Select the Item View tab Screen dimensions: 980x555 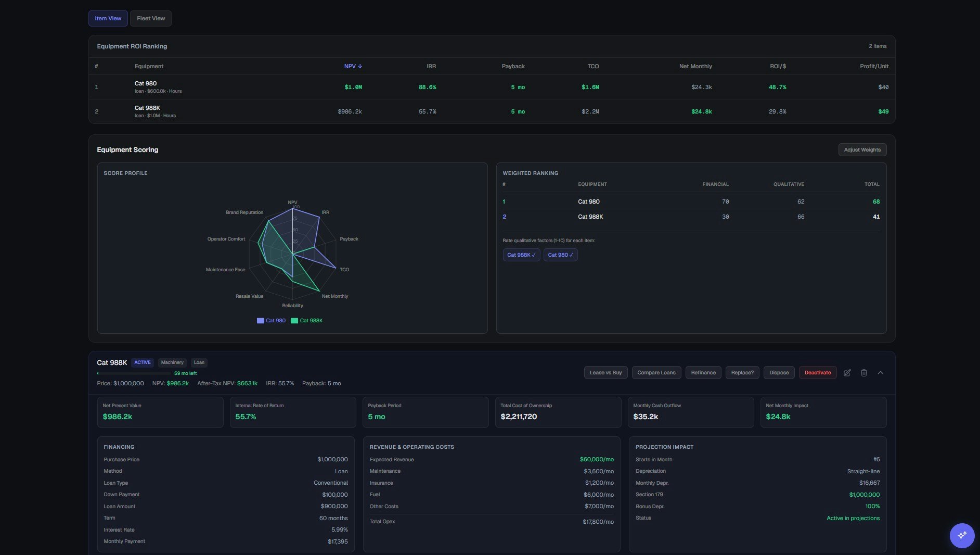click(x=108, y=18)
